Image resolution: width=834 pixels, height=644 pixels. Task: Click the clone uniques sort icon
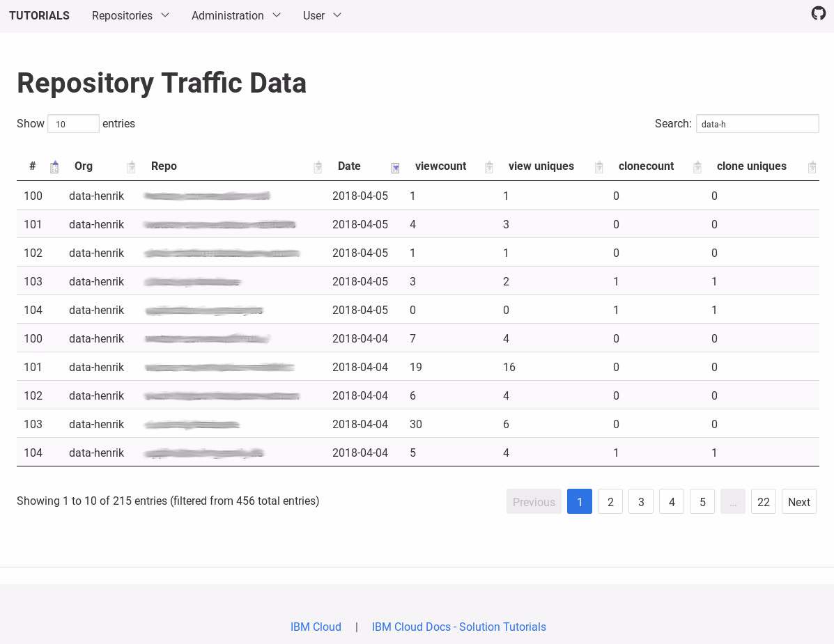coord(812,167)
